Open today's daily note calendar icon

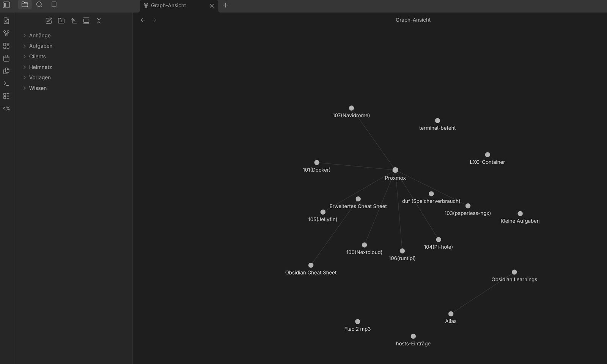click(x=6, y=58)
